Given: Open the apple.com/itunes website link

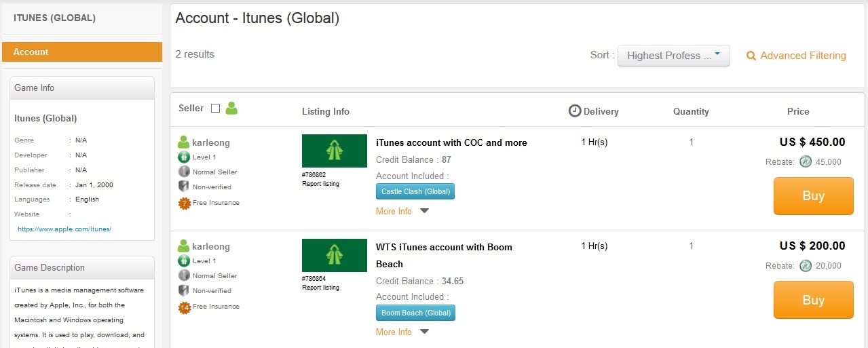Looking at the screenshot, I should [64, 229].
